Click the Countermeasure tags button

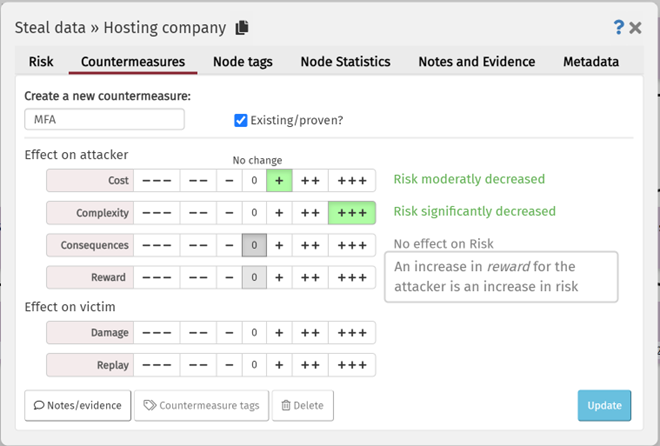pos(200,405)
